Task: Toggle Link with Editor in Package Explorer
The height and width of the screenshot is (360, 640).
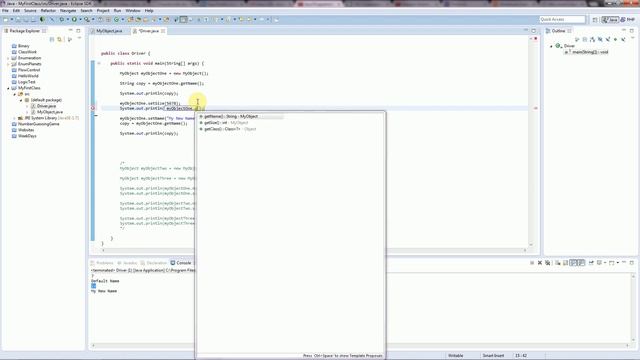Action: (x=60, y=39)
